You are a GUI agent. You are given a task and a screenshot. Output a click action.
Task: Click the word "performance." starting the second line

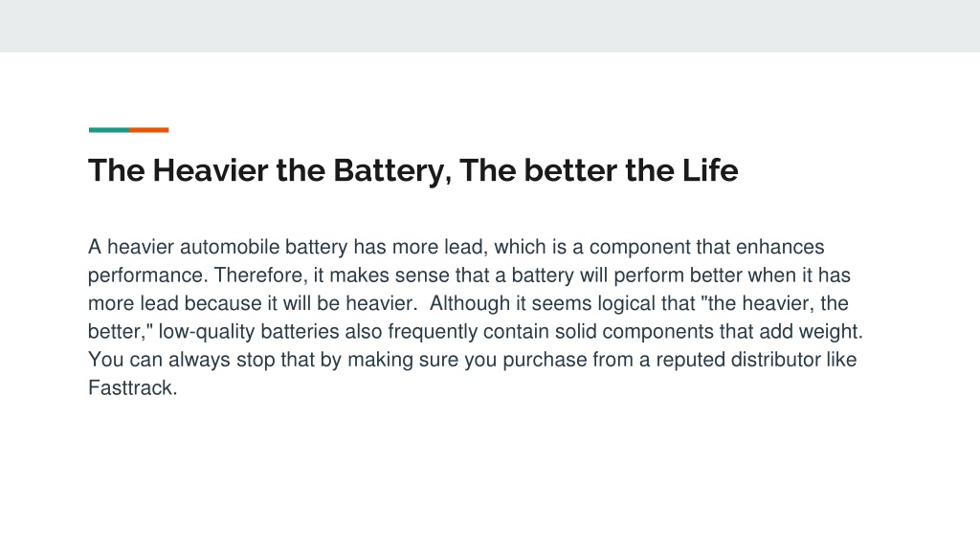148,275
